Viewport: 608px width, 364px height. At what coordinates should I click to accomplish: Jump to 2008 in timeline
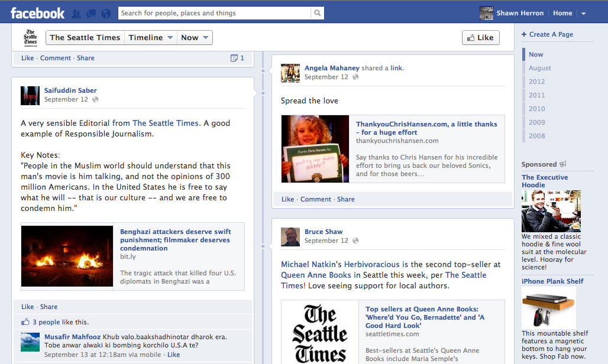point(536,136)
